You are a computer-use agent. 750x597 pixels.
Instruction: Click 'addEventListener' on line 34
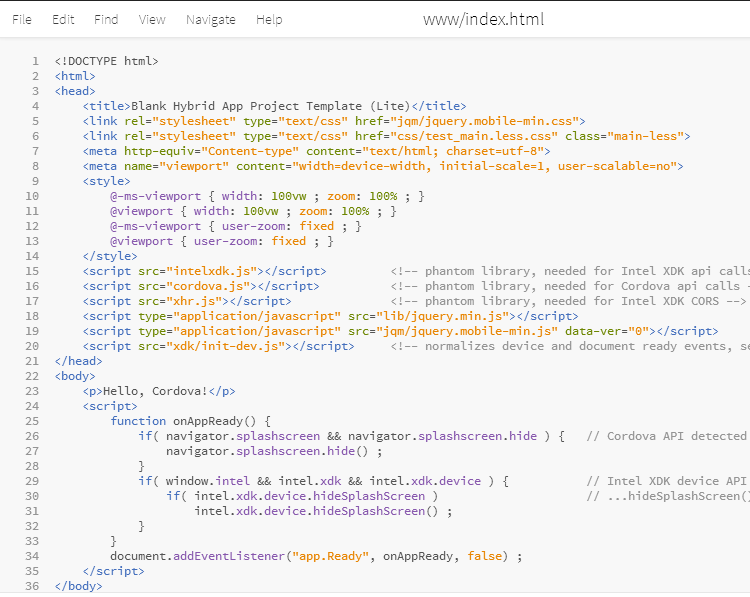229,556
